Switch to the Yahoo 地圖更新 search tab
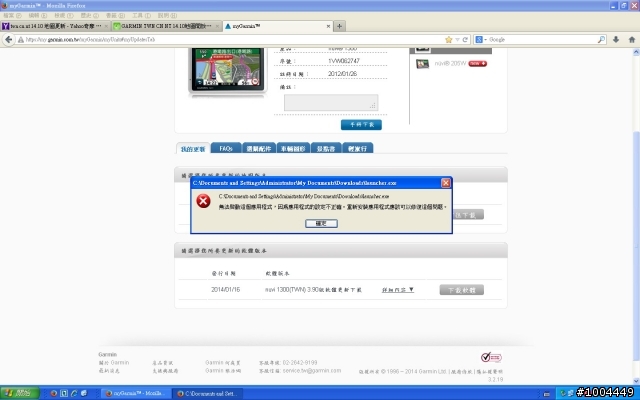 56,26
